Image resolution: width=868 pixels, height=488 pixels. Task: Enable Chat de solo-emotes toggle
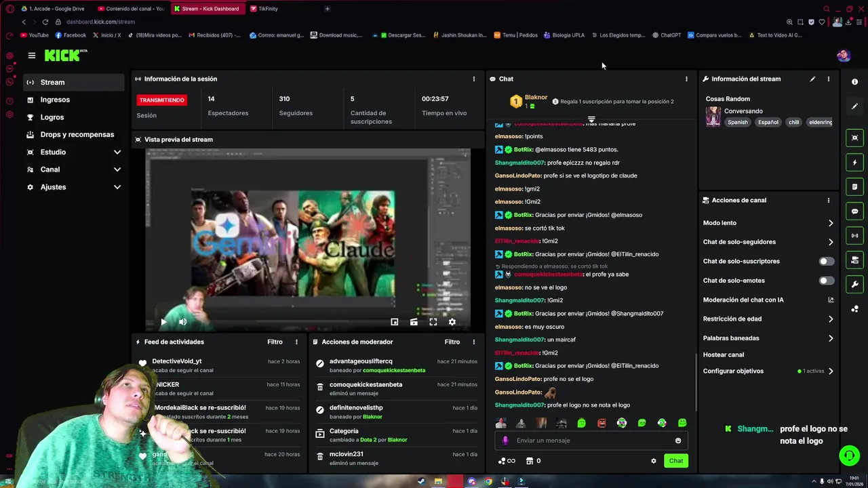pos(827,281)
